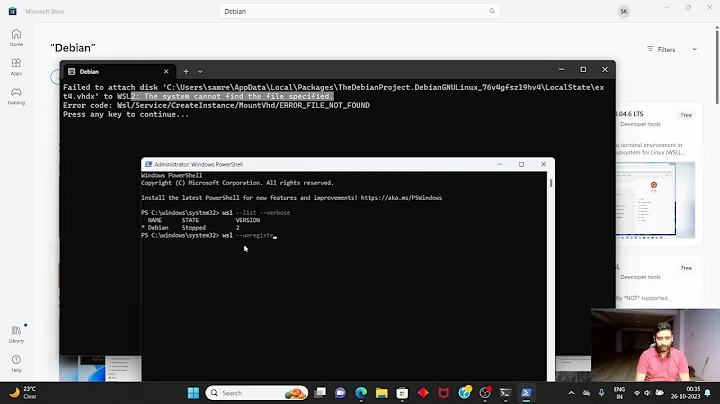Open the Get Help taskbar icon
The height and width of the screenshot is (404, 720).
[x=464, y=393]
